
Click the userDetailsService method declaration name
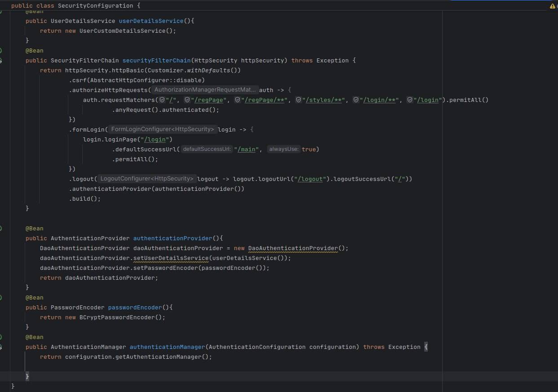(x=151, y=21)
